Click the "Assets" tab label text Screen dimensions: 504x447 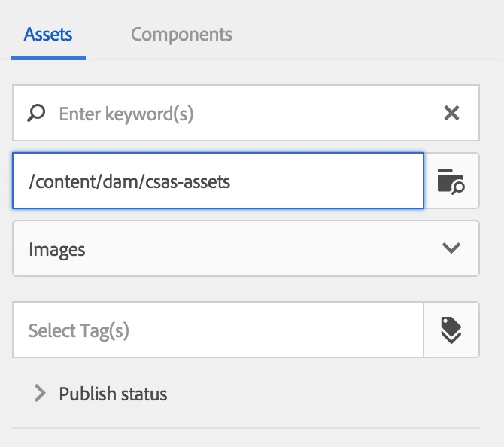tap(48, 35)
